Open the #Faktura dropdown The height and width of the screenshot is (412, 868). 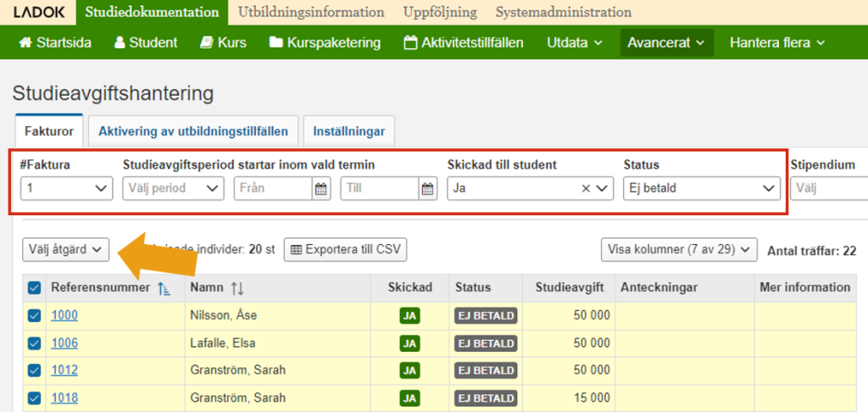point(66,188)
